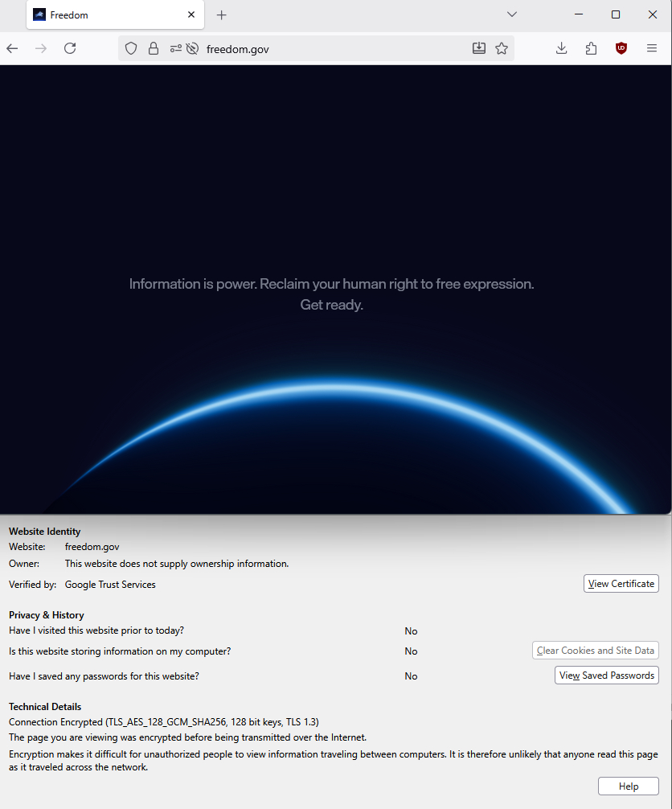Open the tracking protection shield icon
672x809 pixels.
(131, 48)
